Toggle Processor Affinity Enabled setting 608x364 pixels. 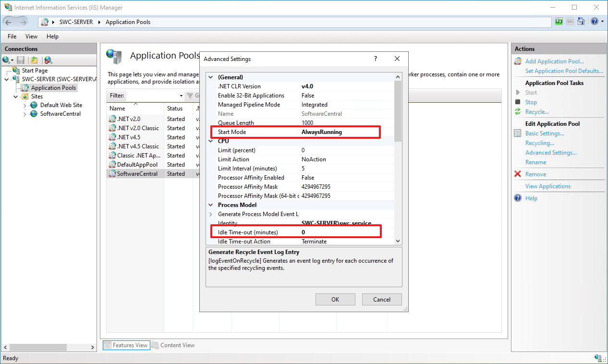click(346, 178)
